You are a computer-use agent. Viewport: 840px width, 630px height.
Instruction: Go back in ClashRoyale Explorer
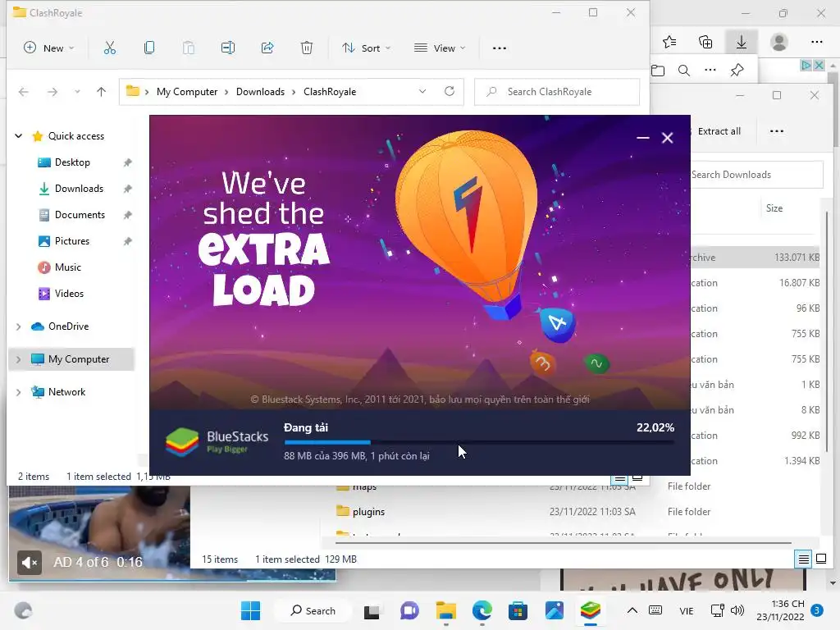click(24, 92)
